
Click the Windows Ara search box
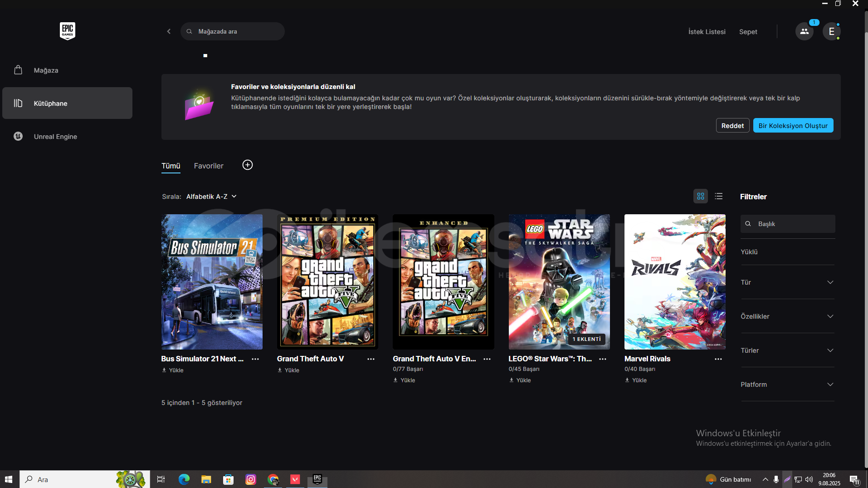84,479
